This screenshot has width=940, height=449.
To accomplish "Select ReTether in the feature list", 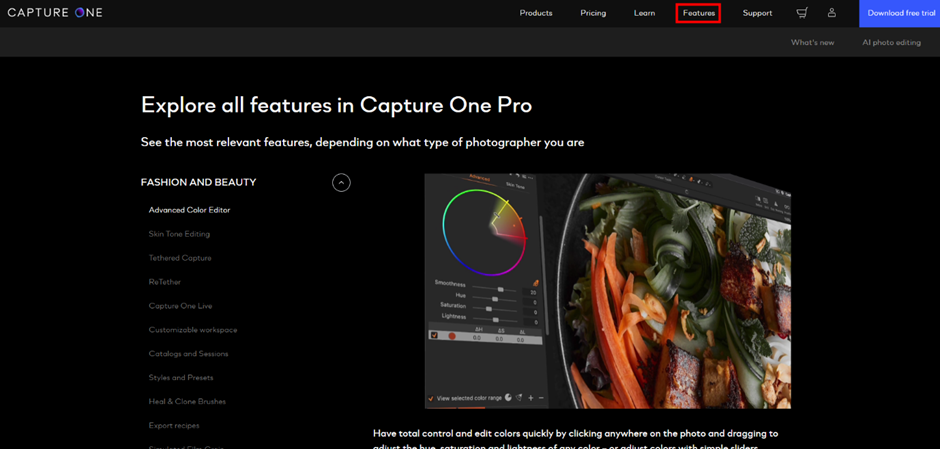I will pyautogui.click(x=165, y=282).
